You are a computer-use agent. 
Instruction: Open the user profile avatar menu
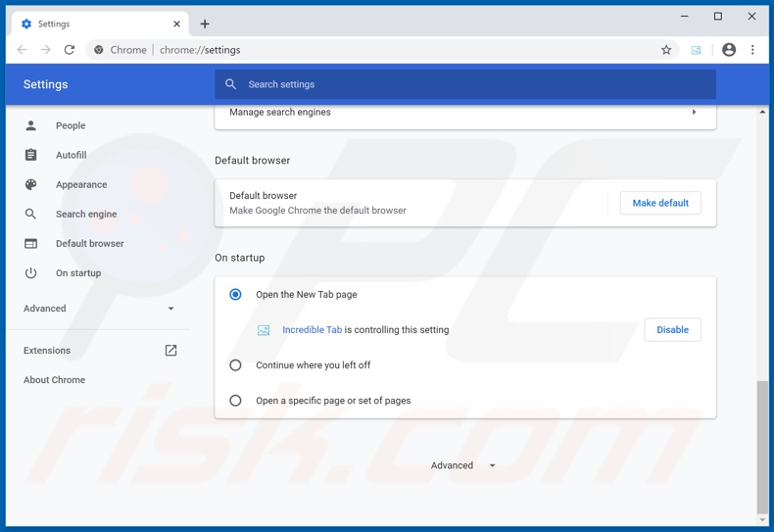click(x=729, y=50)
